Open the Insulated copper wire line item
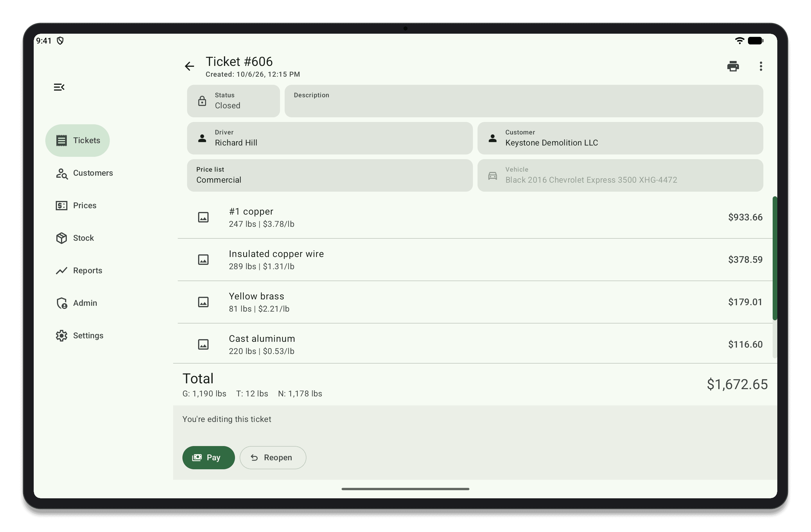This screenshot has width=811, height=532. tap(475, 260)
